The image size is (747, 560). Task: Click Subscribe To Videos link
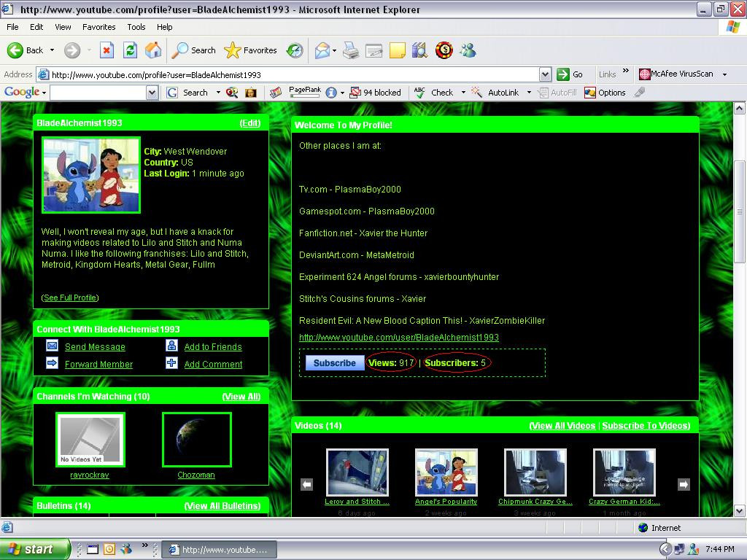click(646, 426)
